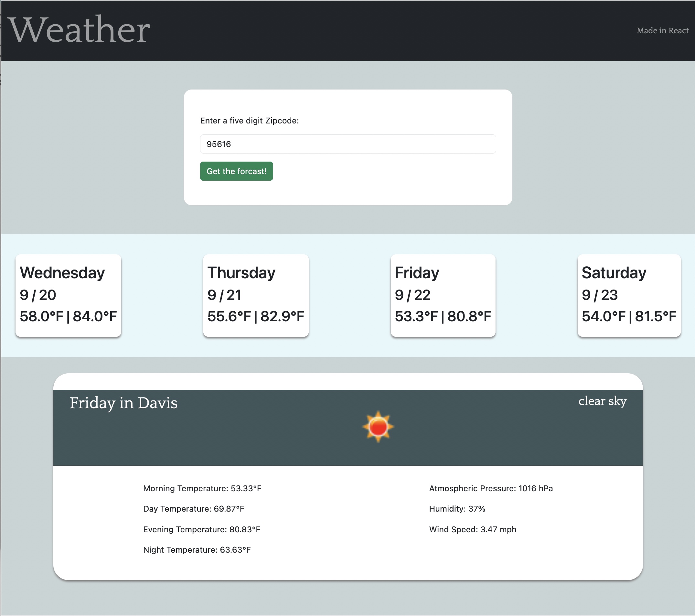Click the temperature range on Wednesday's card

point(68,316)
